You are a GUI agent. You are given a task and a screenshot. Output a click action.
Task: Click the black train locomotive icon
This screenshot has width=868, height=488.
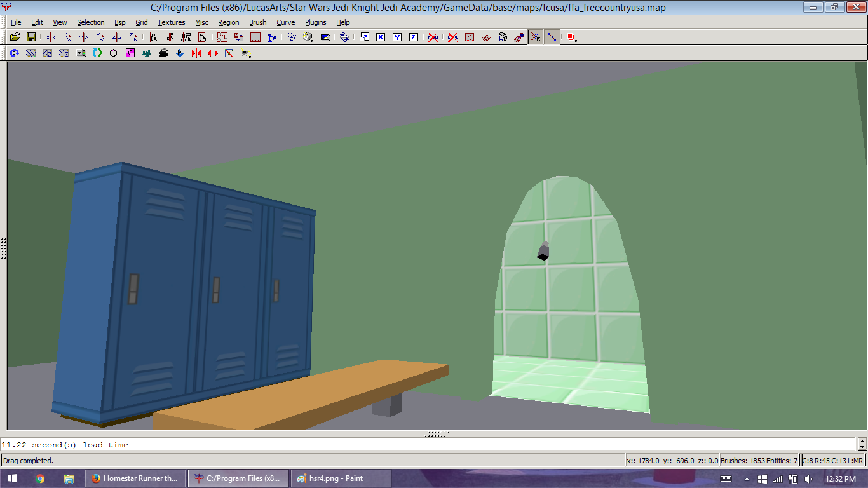click(x=163, y=53)
